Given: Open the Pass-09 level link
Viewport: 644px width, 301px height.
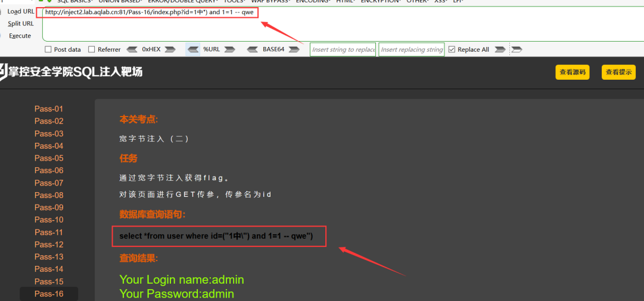Looking at the screenshot, I should point(49,208).
